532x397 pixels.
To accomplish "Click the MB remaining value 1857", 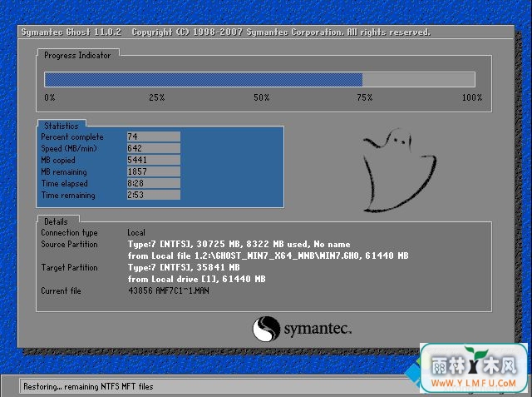I will [153, 171].
